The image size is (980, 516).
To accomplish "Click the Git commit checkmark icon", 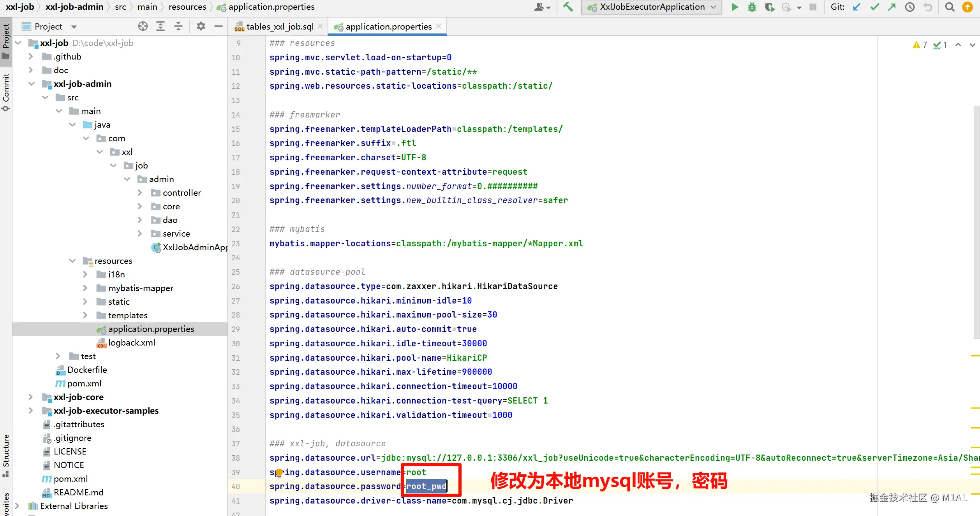I will pyautogui.click(x=874, y=7).
